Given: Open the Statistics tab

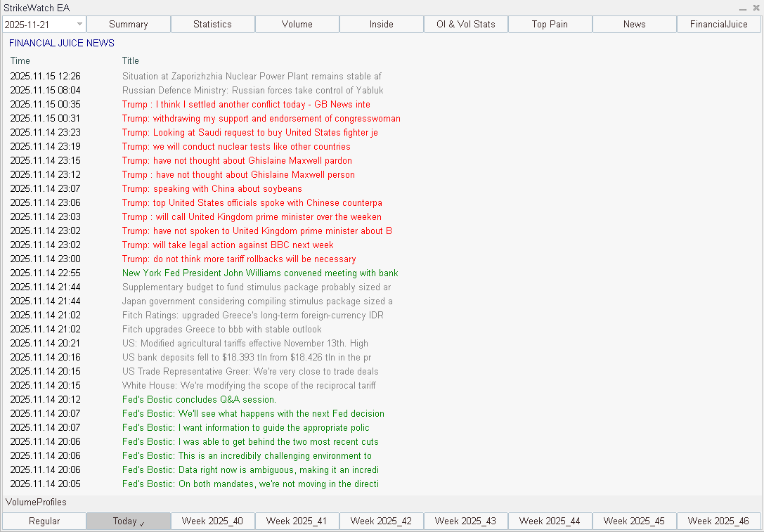Looking at the screenshot, I should point(212,24).
